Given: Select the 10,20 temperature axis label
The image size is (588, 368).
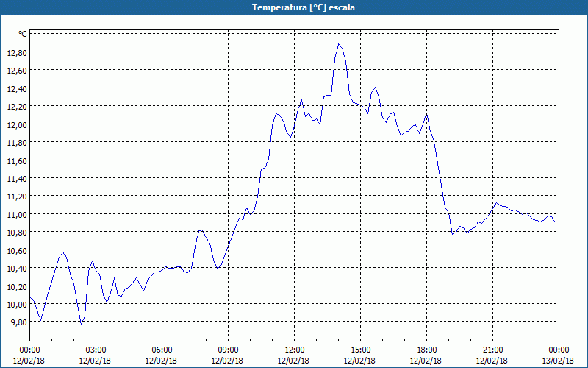Looking at the screenshot, I should (17, 286).
